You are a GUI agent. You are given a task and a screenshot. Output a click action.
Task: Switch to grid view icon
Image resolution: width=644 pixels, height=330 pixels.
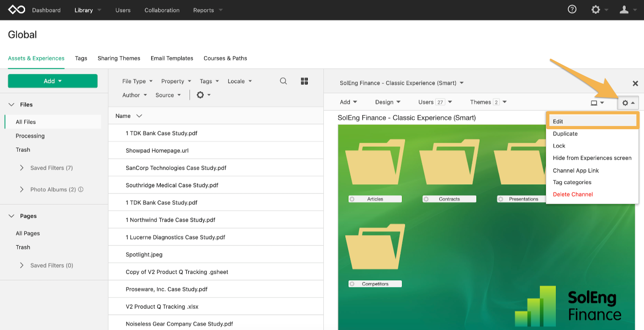305,81
